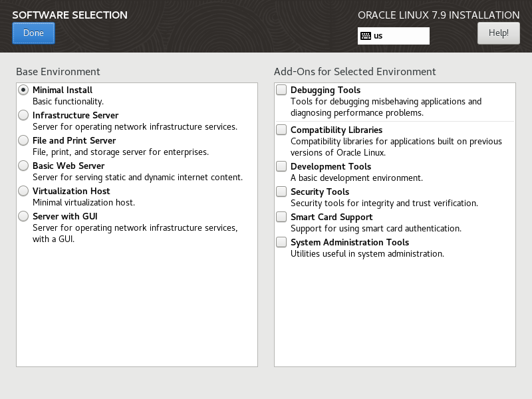Select Virtualization Host radio button
This screenshot has width=532, height=399.
click(x=23, y=191)
